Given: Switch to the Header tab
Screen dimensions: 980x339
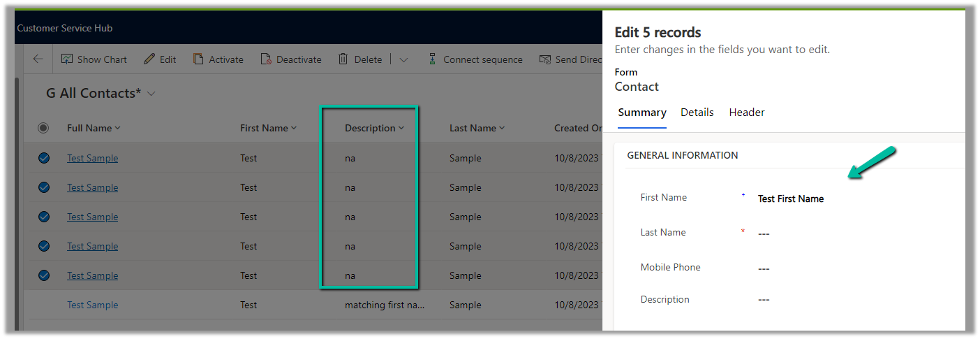Looking at the screenshot, I should tap(746, 113).
